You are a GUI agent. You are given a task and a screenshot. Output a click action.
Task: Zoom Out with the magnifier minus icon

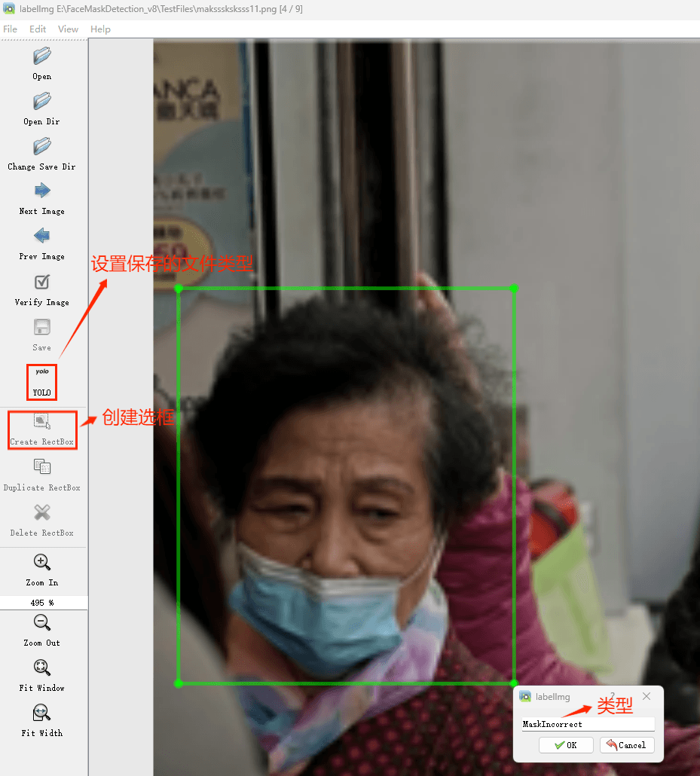pyautogui.click(x=42, y=622)
